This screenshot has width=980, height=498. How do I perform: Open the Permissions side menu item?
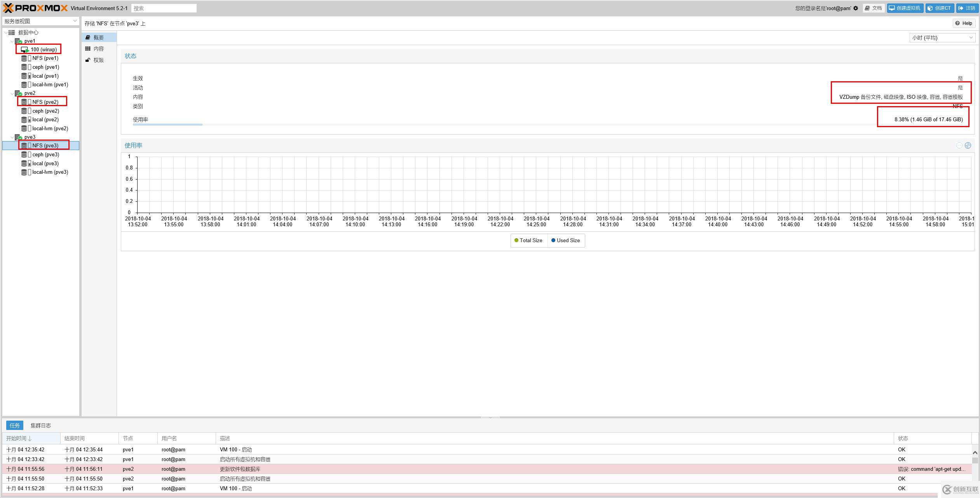[98, 60]
